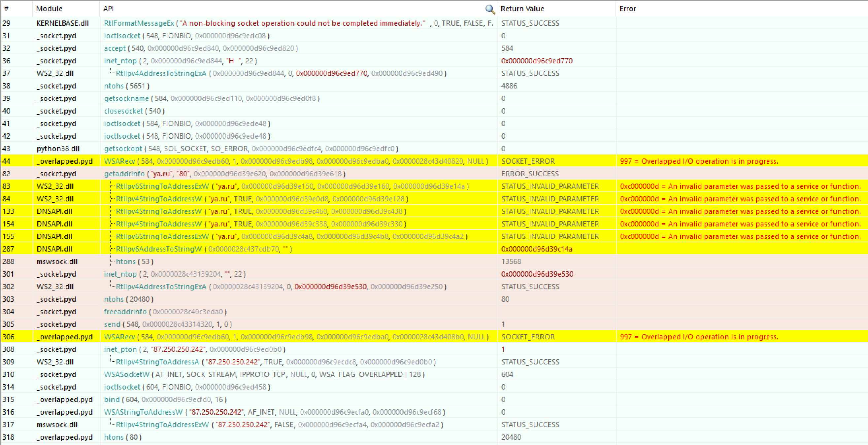Click the # column header
Screen dimensions: 868x445
point(6,9)
